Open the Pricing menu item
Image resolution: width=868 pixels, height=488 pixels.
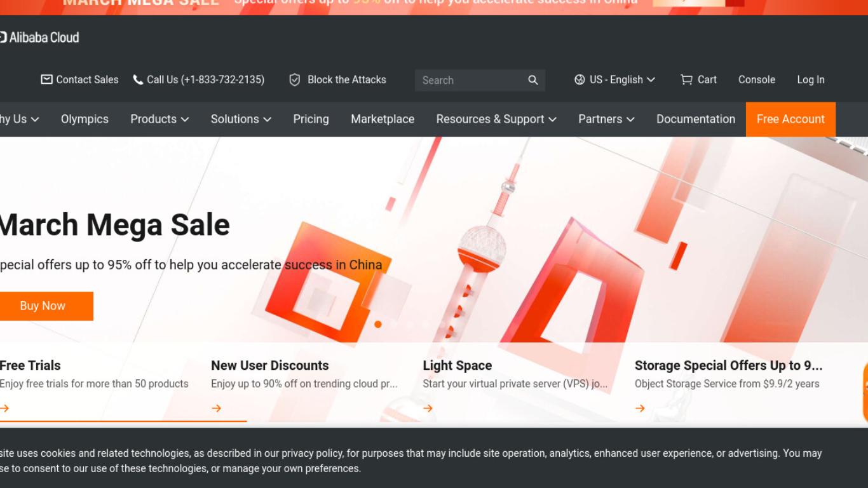311,119
